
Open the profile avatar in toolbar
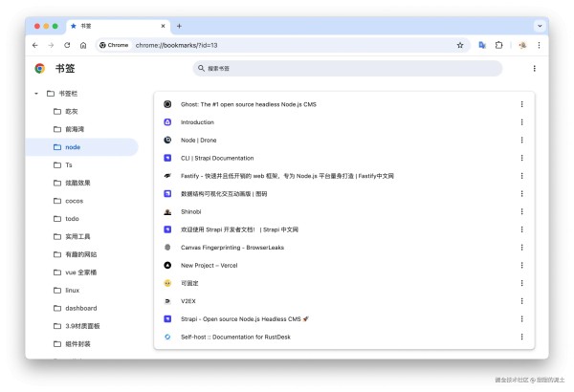pyautogui.click(x=522, y=45)
